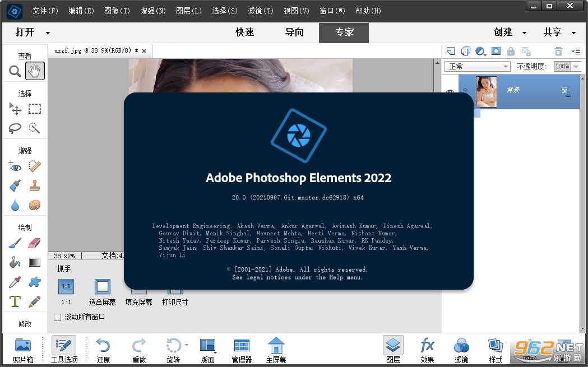Switch to the 快速 mode tab
The image size is (588, 367).
pos(245,32)
